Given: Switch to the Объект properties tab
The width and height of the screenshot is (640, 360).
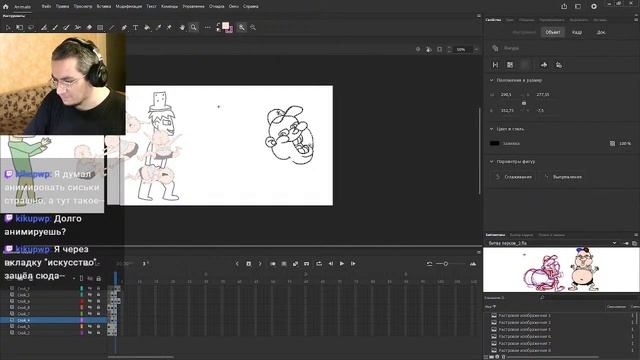Looking at the screenshot, I should tap(553, 32).
